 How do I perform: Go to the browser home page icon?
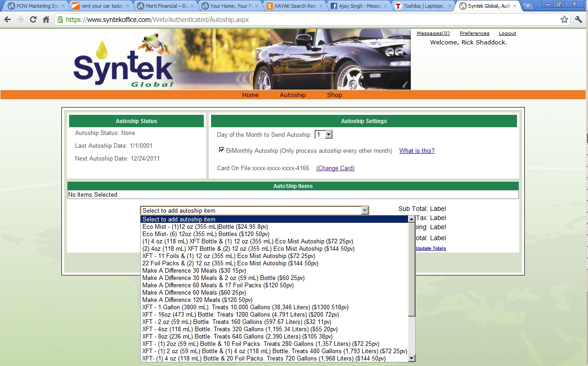pyautogui.click(x=46, y=20)
